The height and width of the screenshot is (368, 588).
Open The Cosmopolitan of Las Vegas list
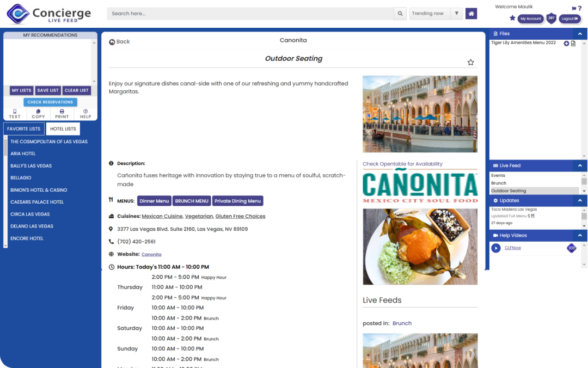[49, 142]
